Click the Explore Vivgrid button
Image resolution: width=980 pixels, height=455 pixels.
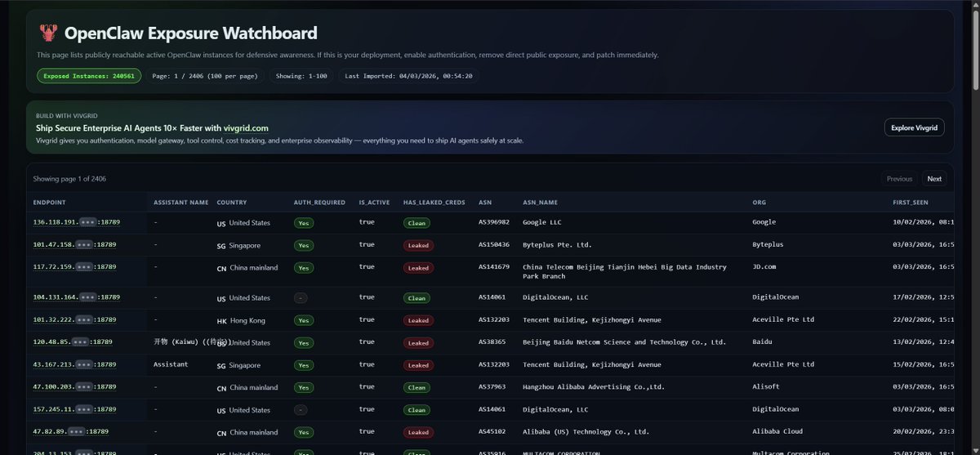[x=915, y=127]
